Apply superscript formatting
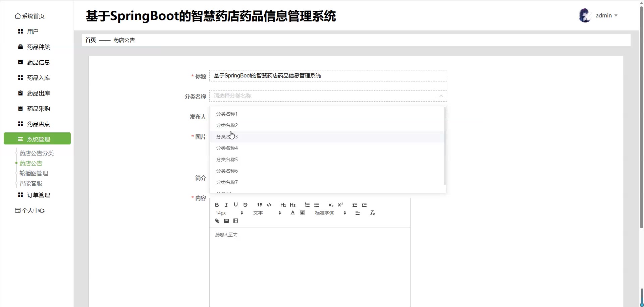The image size is (644, 307). pyautogui.click(x=340, y=205)
